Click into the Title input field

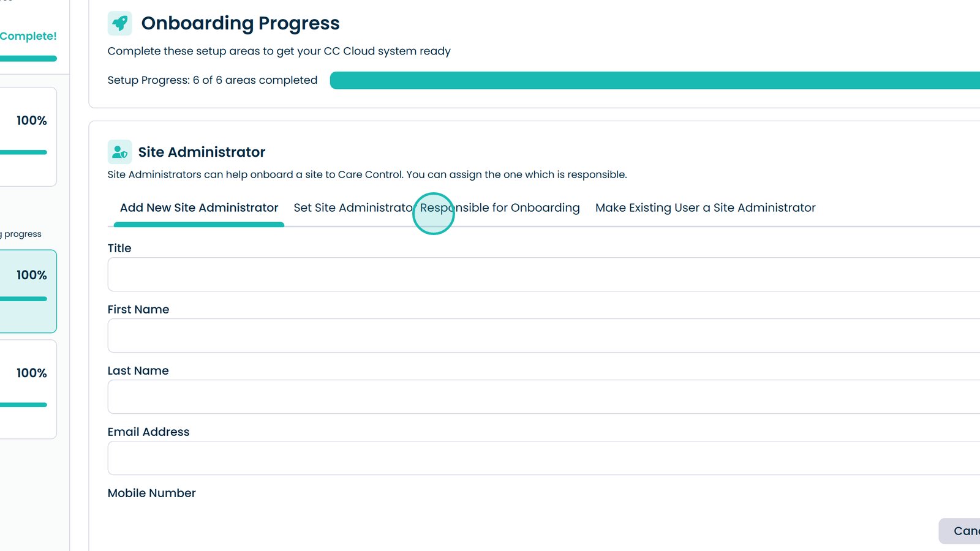(539, 274)
